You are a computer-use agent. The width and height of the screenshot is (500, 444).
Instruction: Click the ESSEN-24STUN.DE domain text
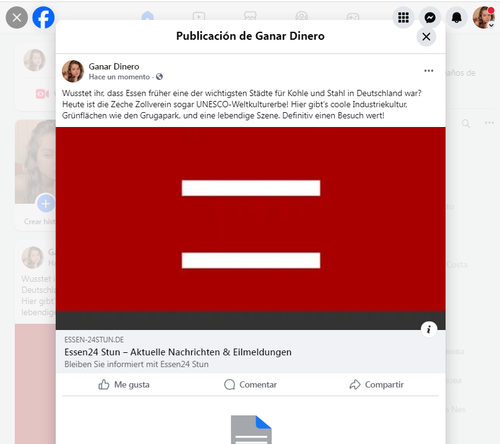coord(94,340)
